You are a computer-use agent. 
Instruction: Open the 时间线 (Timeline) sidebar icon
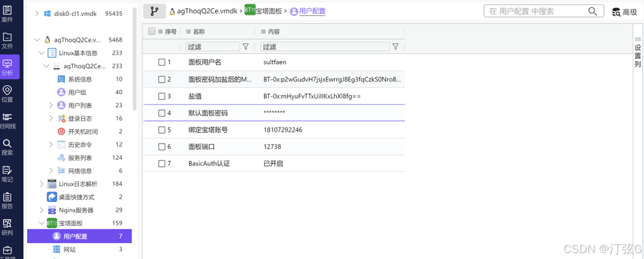coord(8,120)
